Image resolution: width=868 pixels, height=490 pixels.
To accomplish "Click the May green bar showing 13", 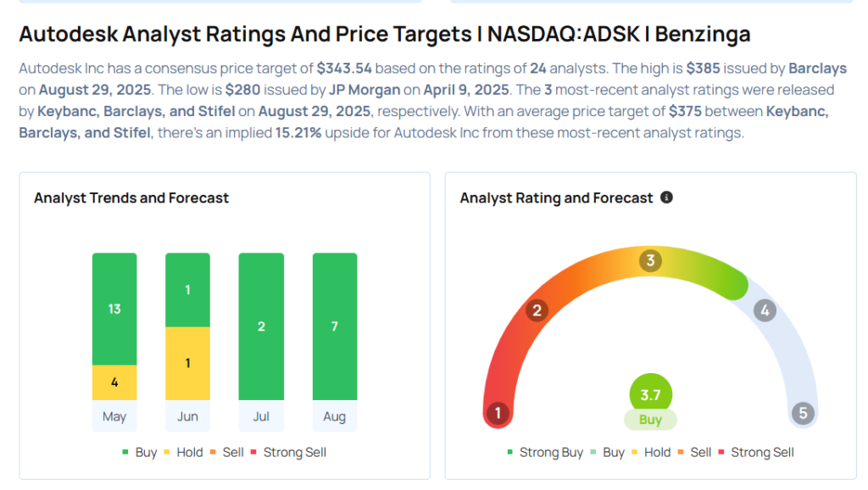I will [x=114, y=309].
